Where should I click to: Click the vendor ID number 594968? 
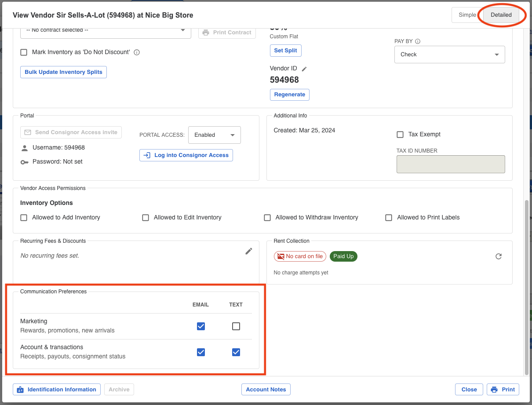click(284, 80)
